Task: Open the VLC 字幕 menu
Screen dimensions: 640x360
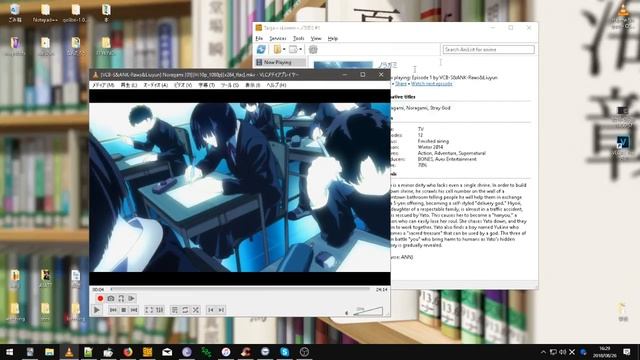Action: (x=207, y=85)
